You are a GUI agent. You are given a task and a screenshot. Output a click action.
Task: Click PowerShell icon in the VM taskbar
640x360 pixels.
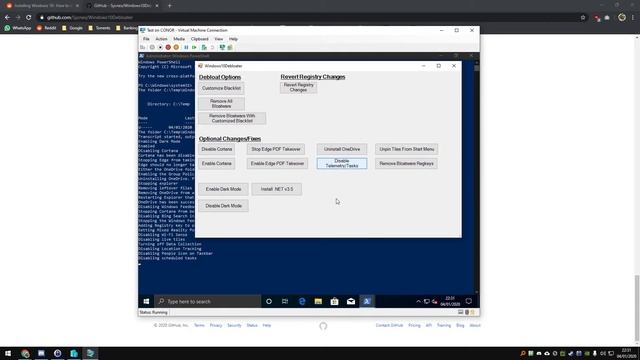click(367, 302)
